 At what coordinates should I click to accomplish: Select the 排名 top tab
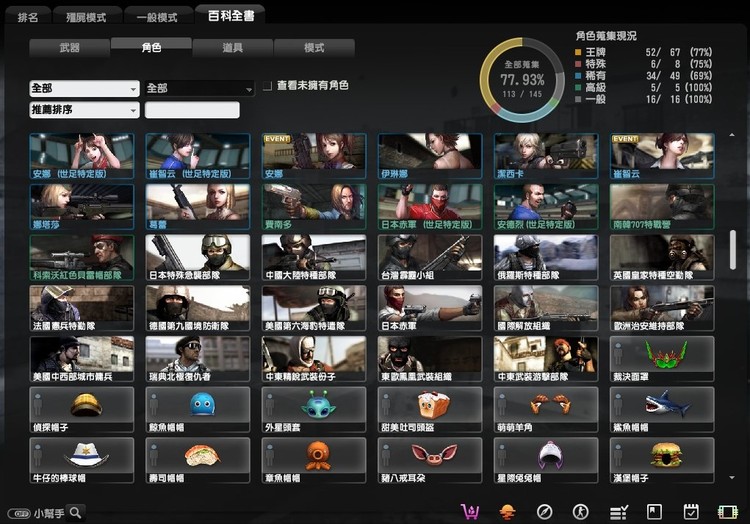(28, 17)
